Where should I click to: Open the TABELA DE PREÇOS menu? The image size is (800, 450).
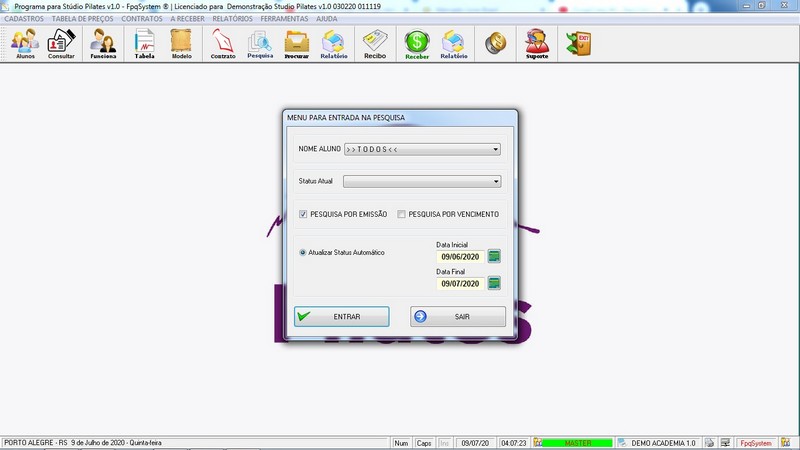tap(83, 19)
